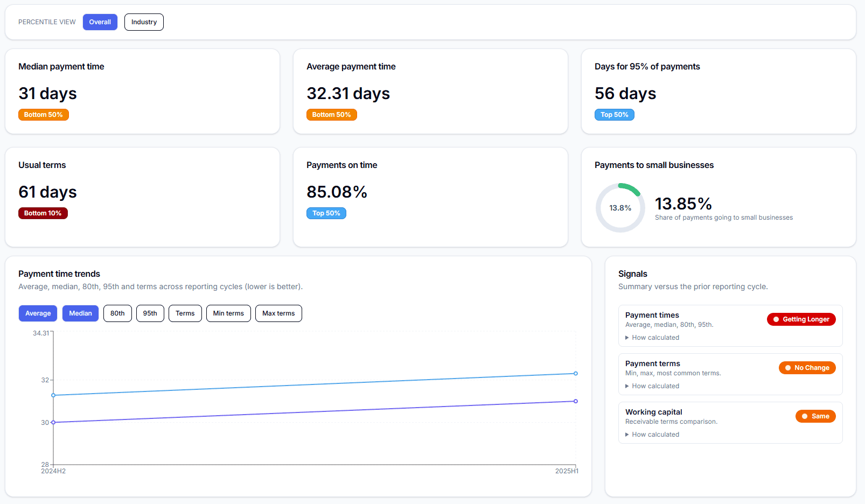Click the 2025H1 average line data point
Image resolution: width=865 pixels, height=504 pixels.
coord(576,373)
